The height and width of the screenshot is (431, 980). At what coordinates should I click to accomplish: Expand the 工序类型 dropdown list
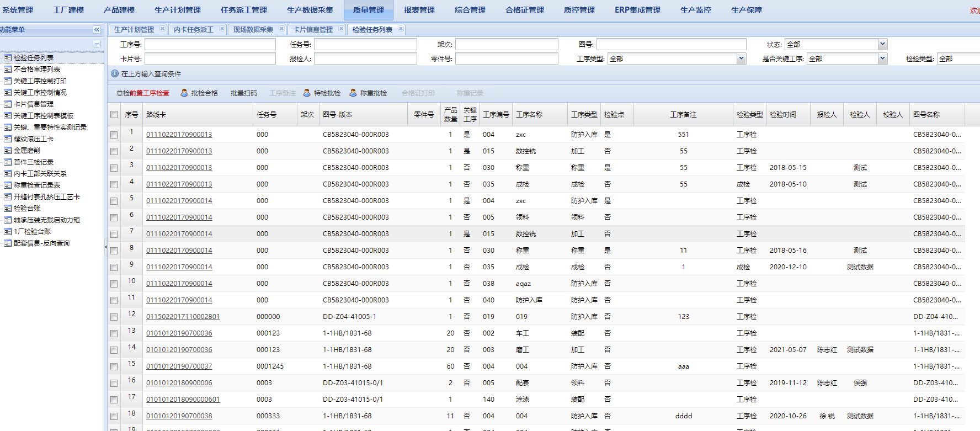point(741,58)
